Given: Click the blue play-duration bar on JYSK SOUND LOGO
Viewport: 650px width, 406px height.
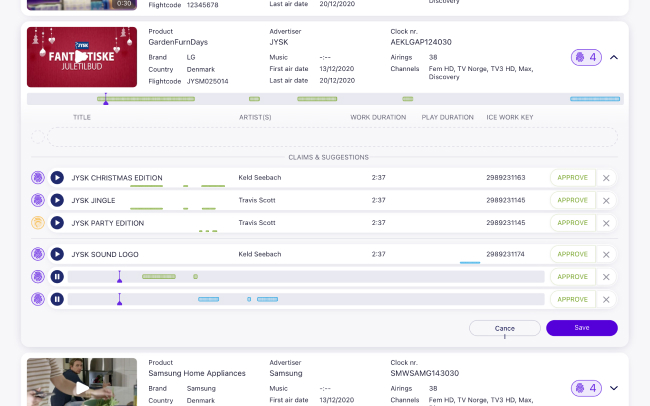Looking at the screenshot, I should tap(470, 263).
